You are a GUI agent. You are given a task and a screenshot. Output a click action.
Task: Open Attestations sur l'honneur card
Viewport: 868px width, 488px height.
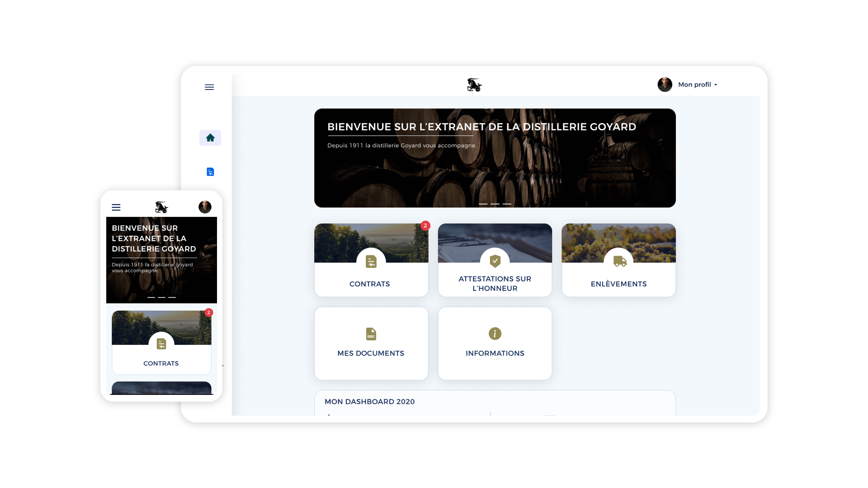495,260
